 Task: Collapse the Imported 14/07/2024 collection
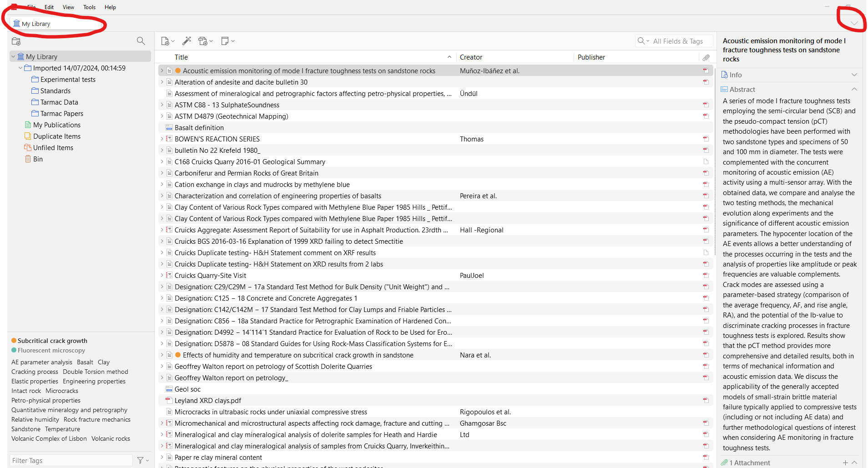tap(20, 68)
